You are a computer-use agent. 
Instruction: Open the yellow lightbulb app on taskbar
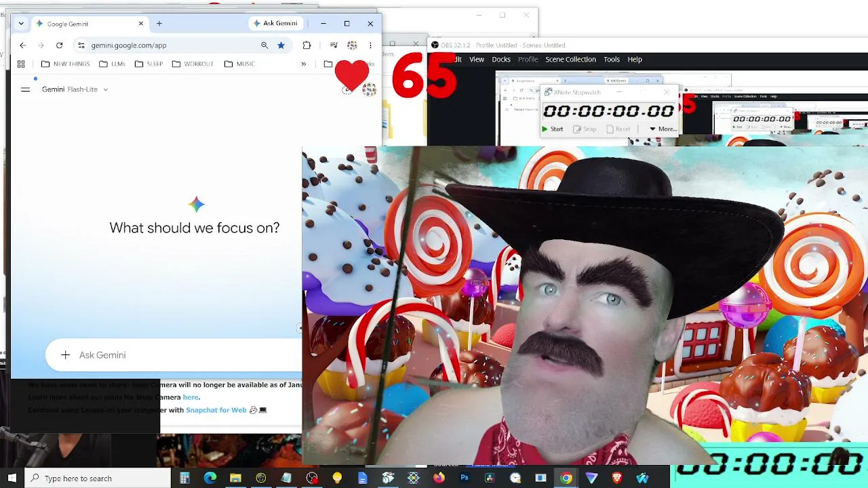pos(337,478)
